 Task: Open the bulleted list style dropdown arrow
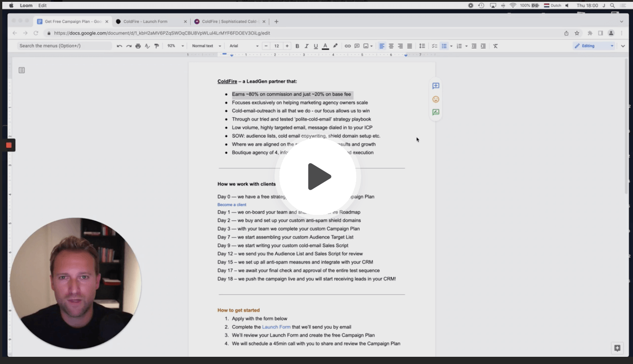click(451, 46)
